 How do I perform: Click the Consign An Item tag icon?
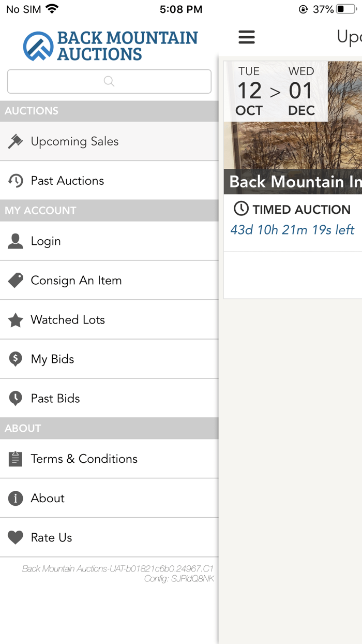click(x=16, y=280)
